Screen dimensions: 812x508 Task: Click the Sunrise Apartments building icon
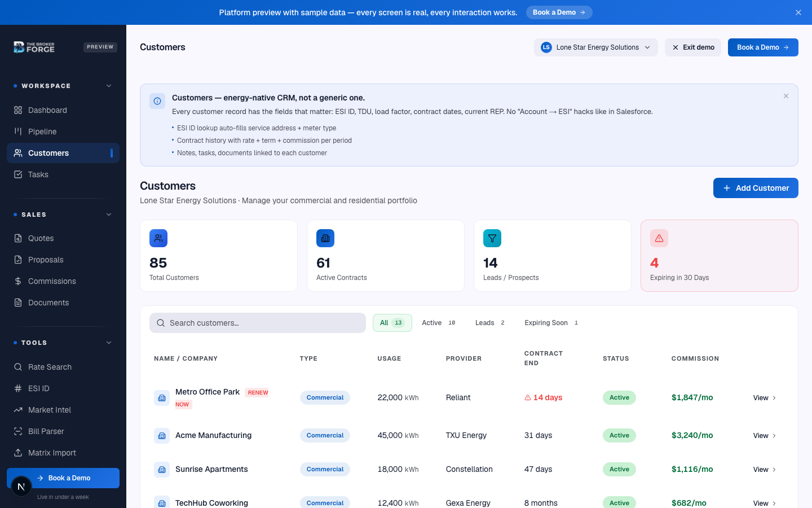(162, 470)
